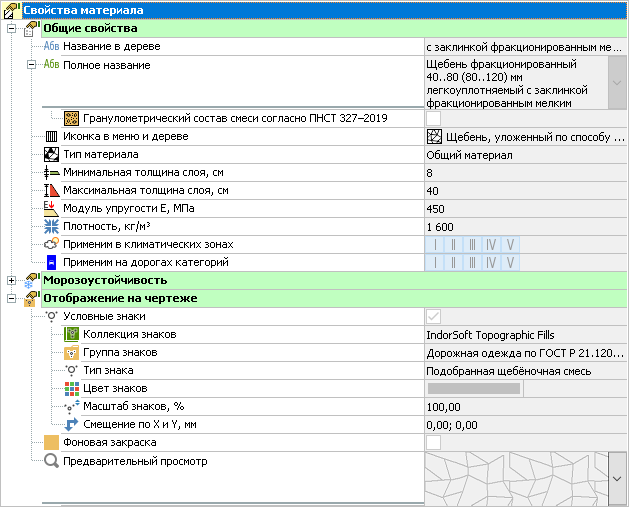Click the Полное название multiline text field

(x=516, y=83)
